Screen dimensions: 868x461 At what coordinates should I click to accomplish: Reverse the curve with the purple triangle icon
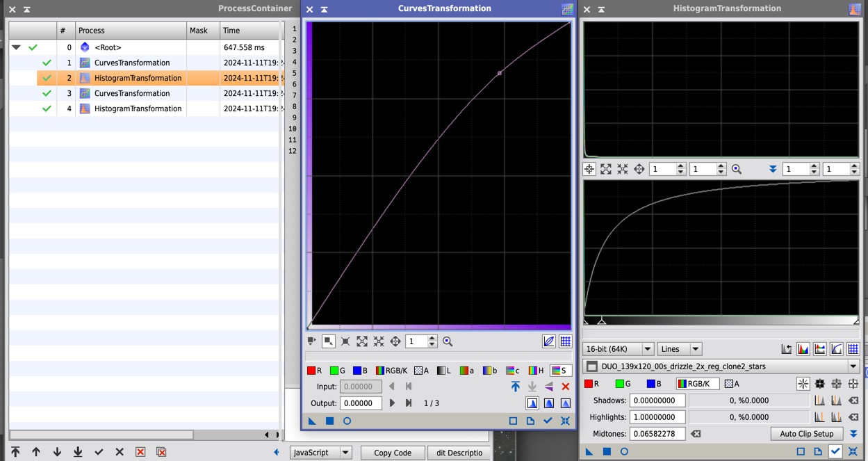[549, 387]
